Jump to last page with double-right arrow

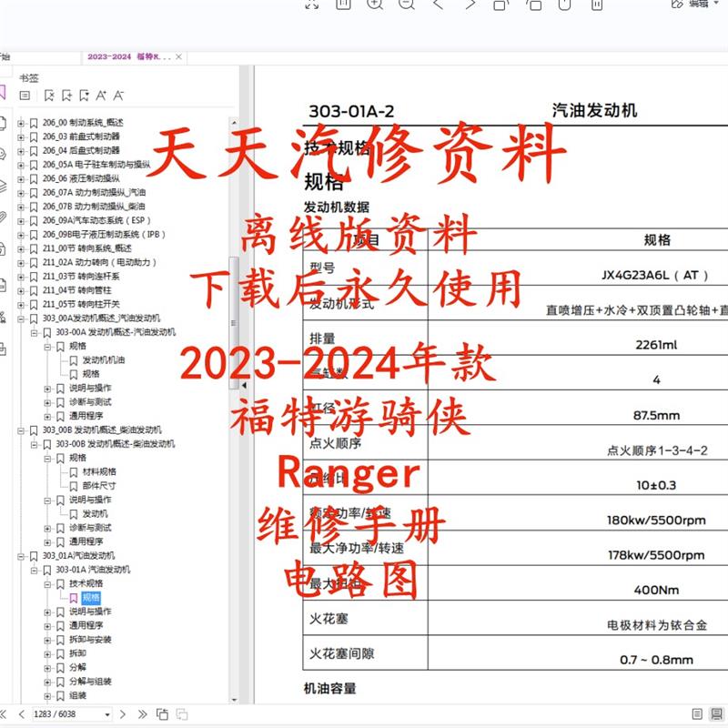click(142, 714)
